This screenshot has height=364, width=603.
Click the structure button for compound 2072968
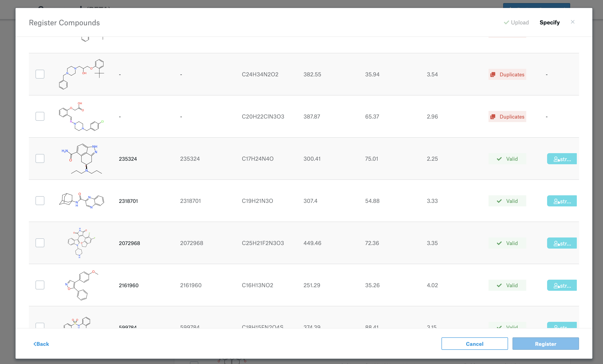click(x=562, y=243)
